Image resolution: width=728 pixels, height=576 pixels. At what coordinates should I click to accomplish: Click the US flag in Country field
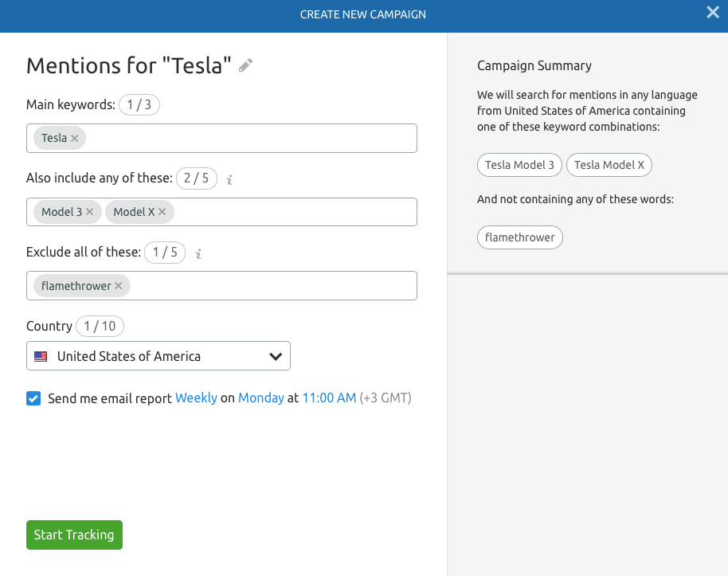click(x=41, y=356)
